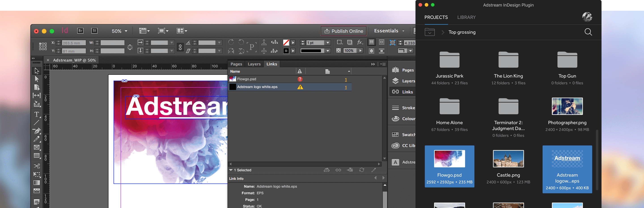Select the Free Transform tool
The image size is (644, 208).
[x=37, y=174]
